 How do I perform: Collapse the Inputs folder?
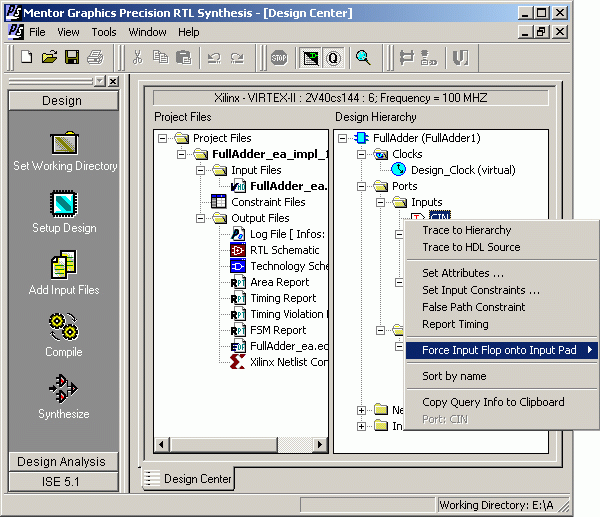[380, 202]
